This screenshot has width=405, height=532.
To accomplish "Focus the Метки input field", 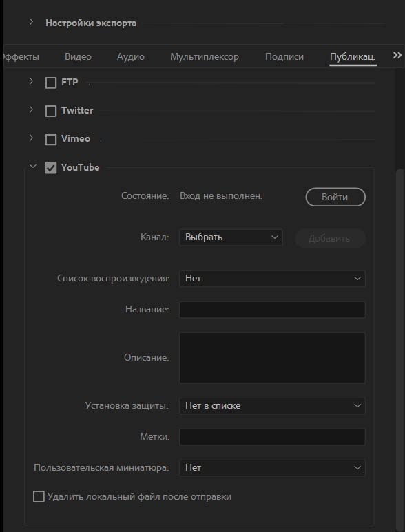I will [x=272, y=437].
